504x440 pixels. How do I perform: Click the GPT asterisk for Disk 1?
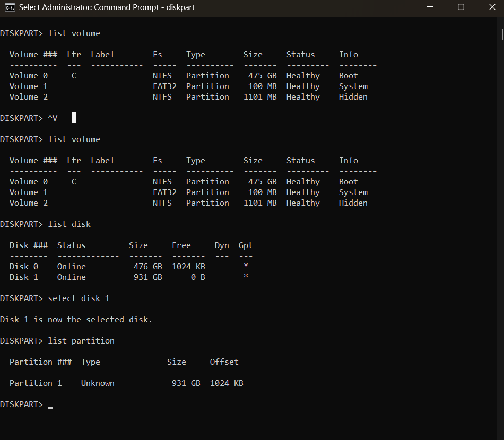click(x=246, y=277)
